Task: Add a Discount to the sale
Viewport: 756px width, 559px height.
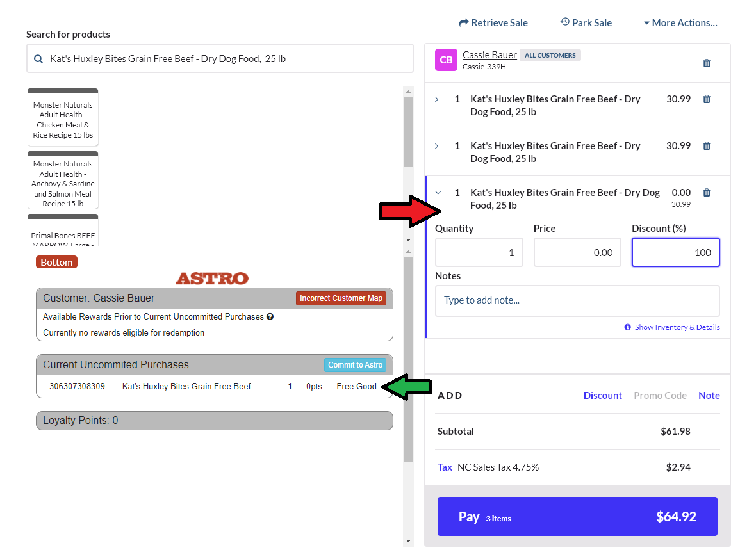Action: (x=602, y=396)
